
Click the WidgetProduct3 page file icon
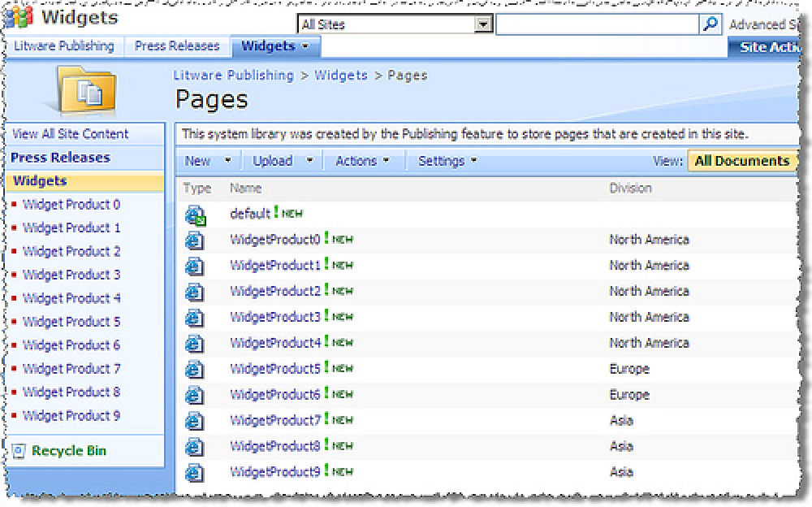(195, 318)
